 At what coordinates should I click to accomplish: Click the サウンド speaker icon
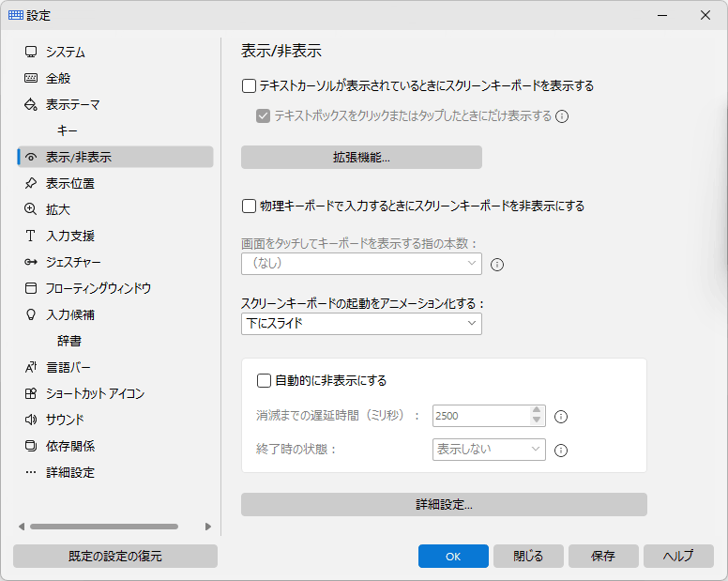coord(31,420)
